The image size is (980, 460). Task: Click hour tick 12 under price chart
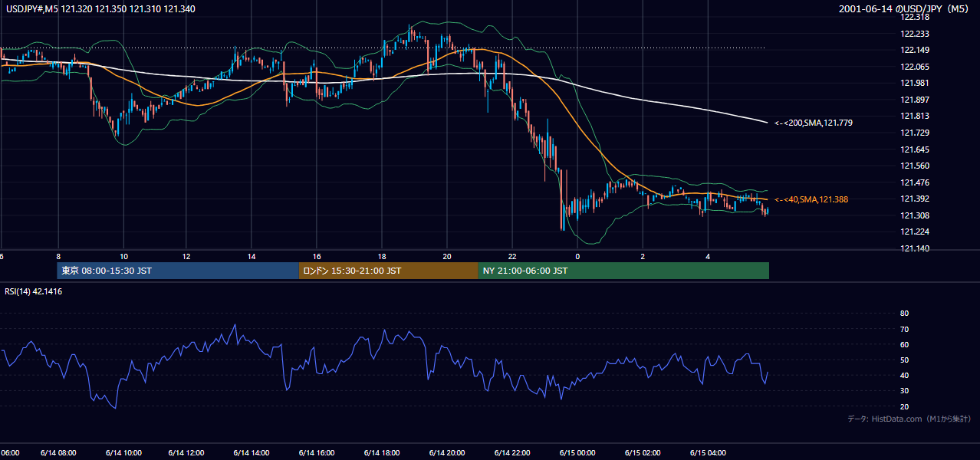[186, 256]
